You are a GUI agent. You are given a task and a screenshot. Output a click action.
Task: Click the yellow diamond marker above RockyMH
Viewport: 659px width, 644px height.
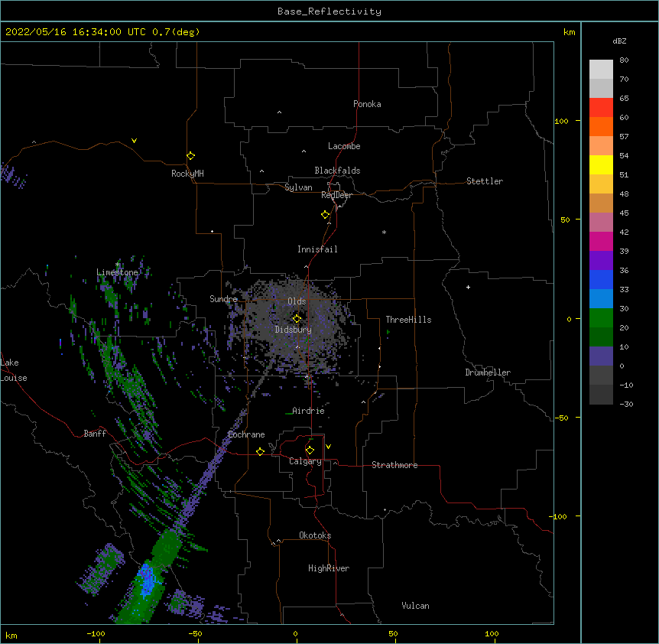[191, 156]
